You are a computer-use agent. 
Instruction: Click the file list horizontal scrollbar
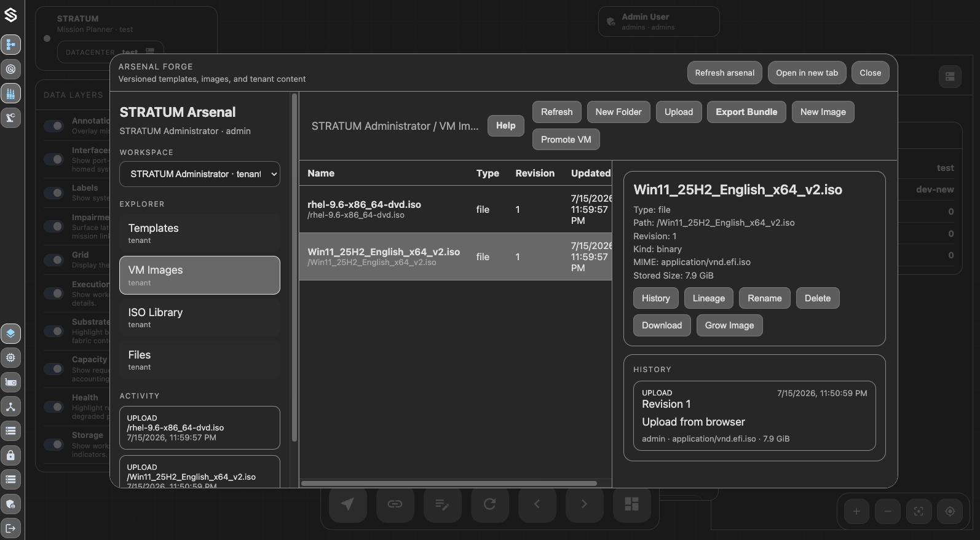(449, 483)
